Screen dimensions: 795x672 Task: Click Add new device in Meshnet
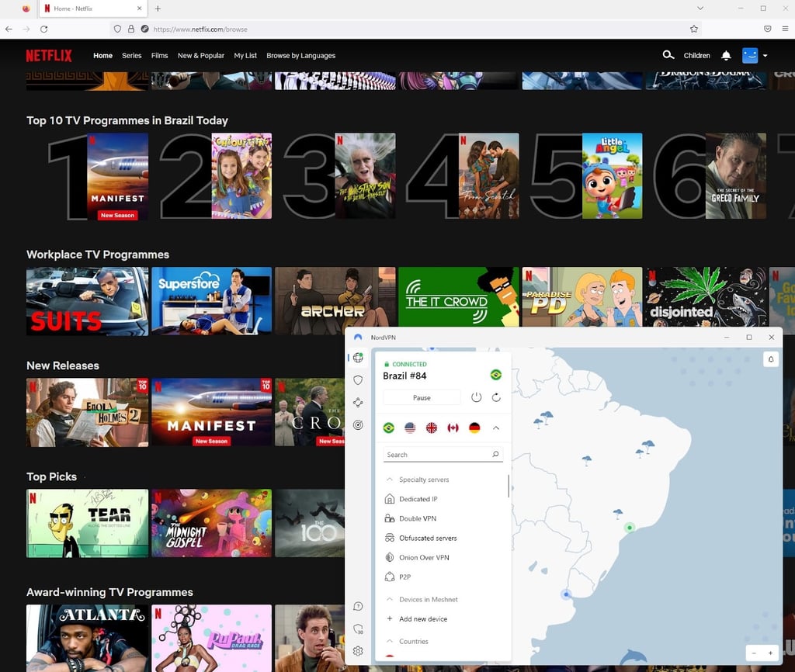tap(417, 618)
